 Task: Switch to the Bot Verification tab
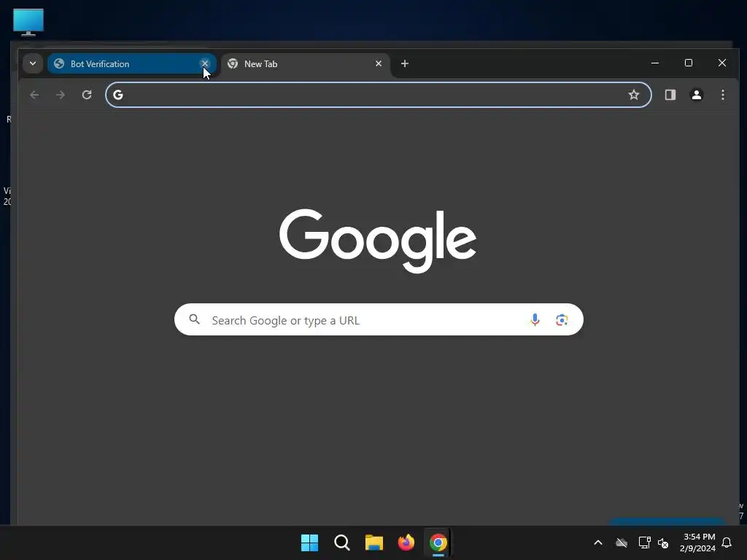pyautogui.click(x=132, y=64)
